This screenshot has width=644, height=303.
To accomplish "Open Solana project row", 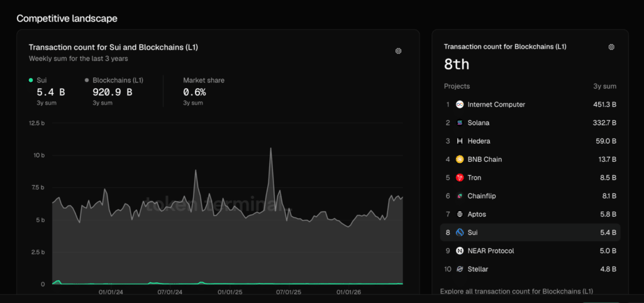I will click(x=530, y=123).
